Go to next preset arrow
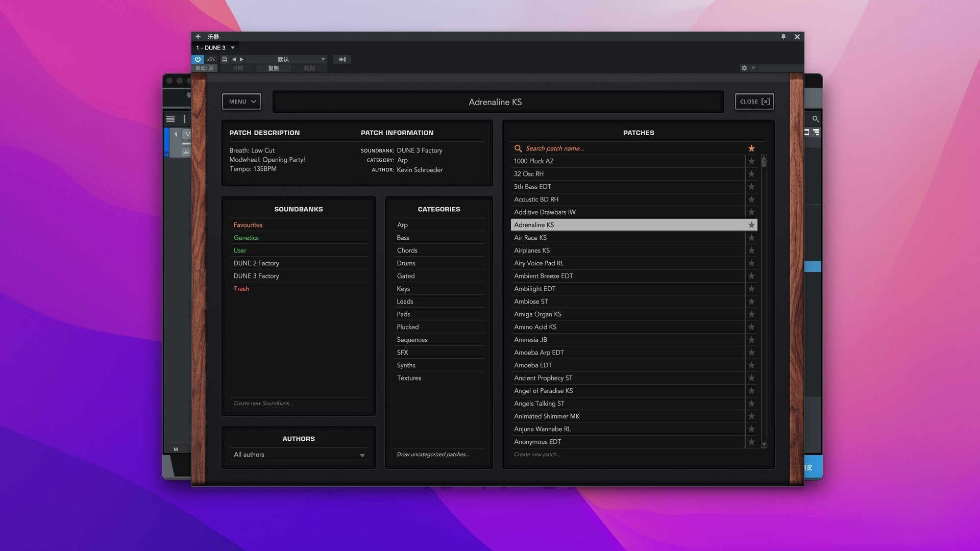980x551 pixels. [242, 59]
